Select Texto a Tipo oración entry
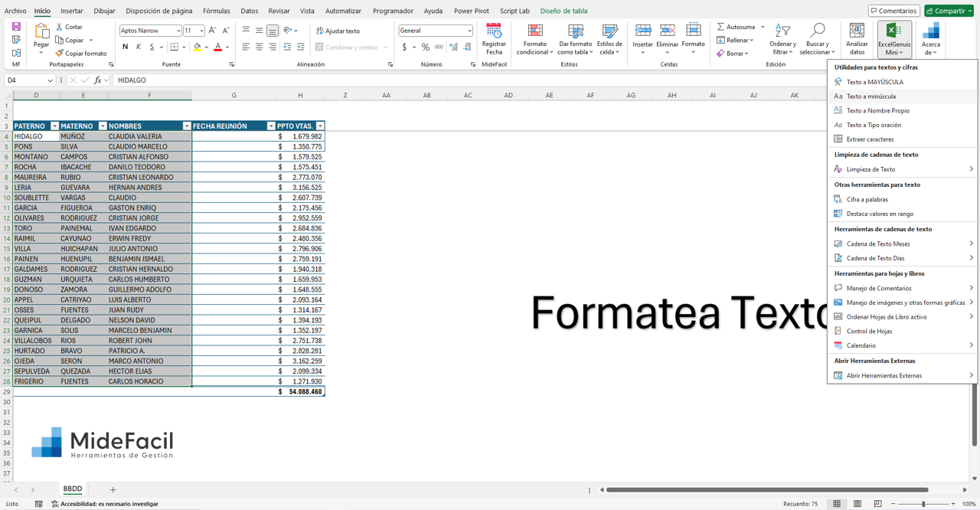Screen dimensions: 980x510 (902, 125)
